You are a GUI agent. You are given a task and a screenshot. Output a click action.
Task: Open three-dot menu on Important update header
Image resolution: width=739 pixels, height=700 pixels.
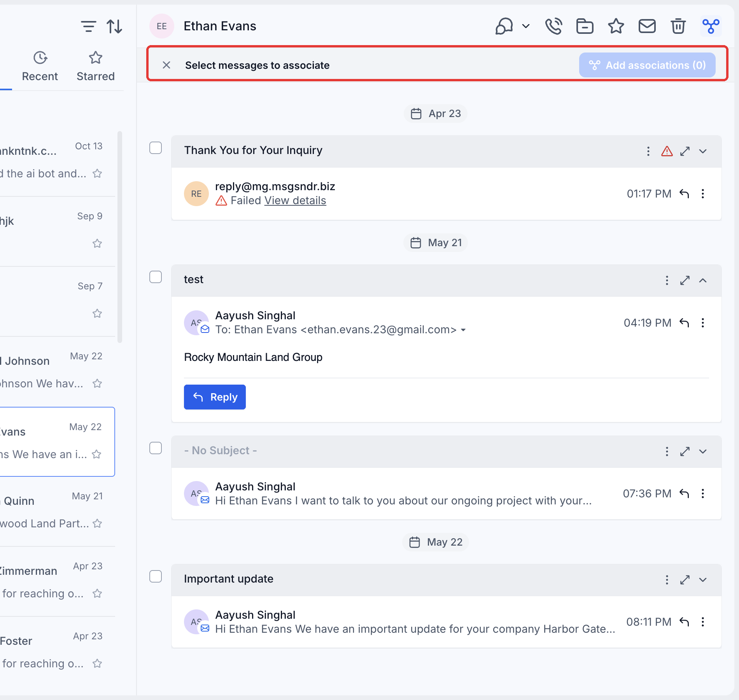667,580
